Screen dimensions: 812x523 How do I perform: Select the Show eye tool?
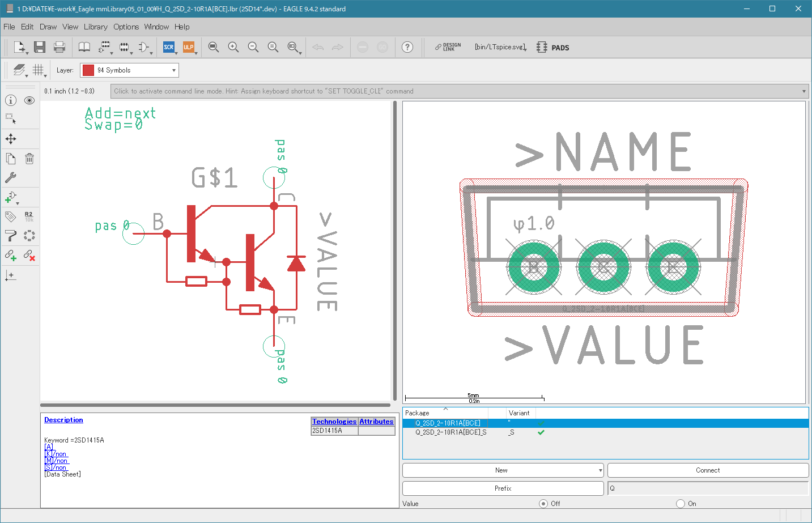click(x=29, y=100)
